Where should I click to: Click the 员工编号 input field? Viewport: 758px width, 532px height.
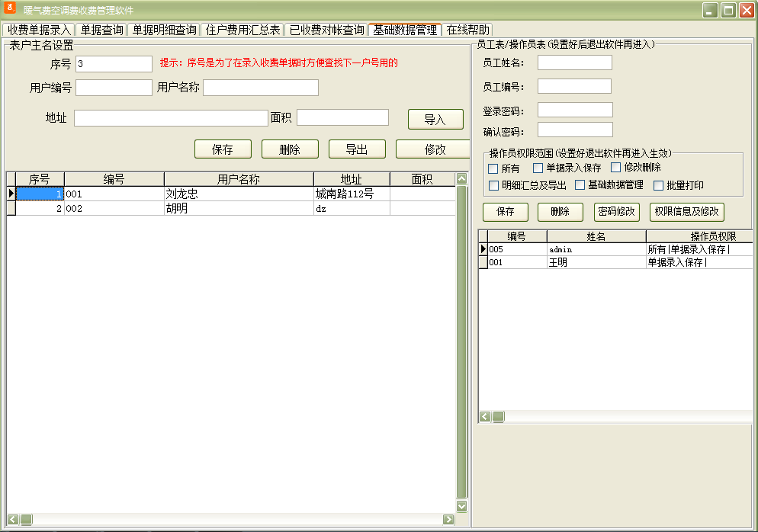pyautogui.click(x=575, y=86)
